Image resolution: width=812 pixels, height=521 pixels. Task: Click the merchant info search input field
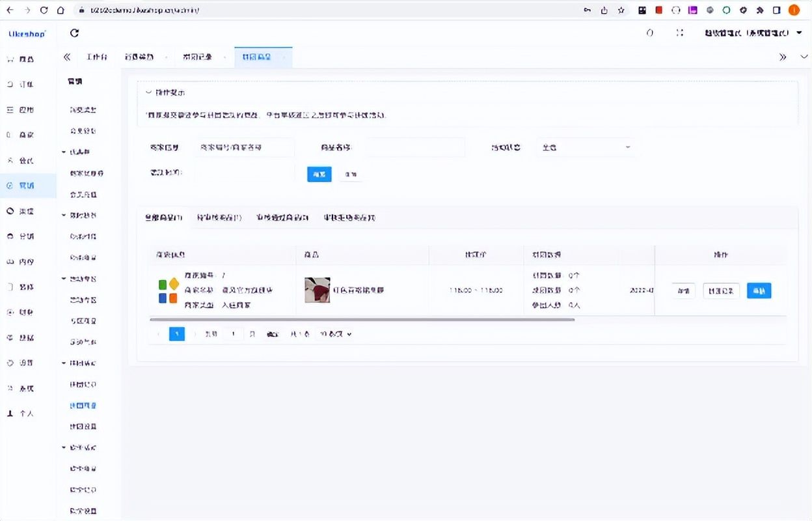pos(244,147)
